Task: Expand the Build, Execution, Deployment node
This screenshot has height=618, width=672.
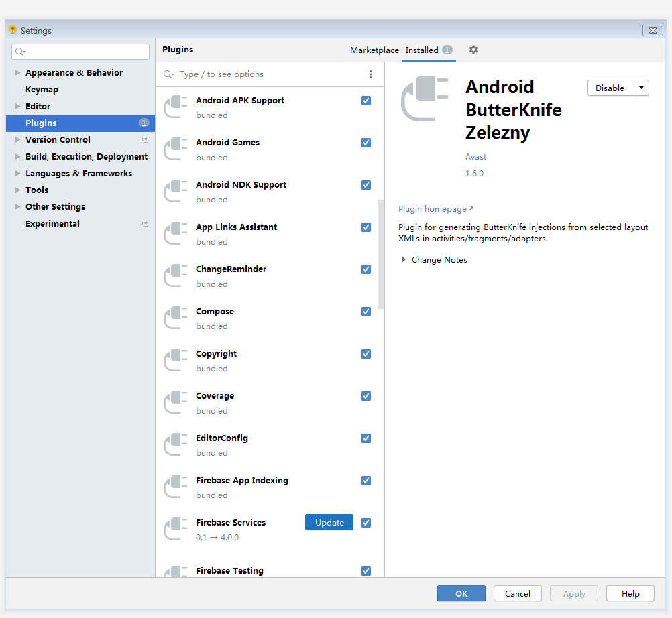Action: click(17, 156)
